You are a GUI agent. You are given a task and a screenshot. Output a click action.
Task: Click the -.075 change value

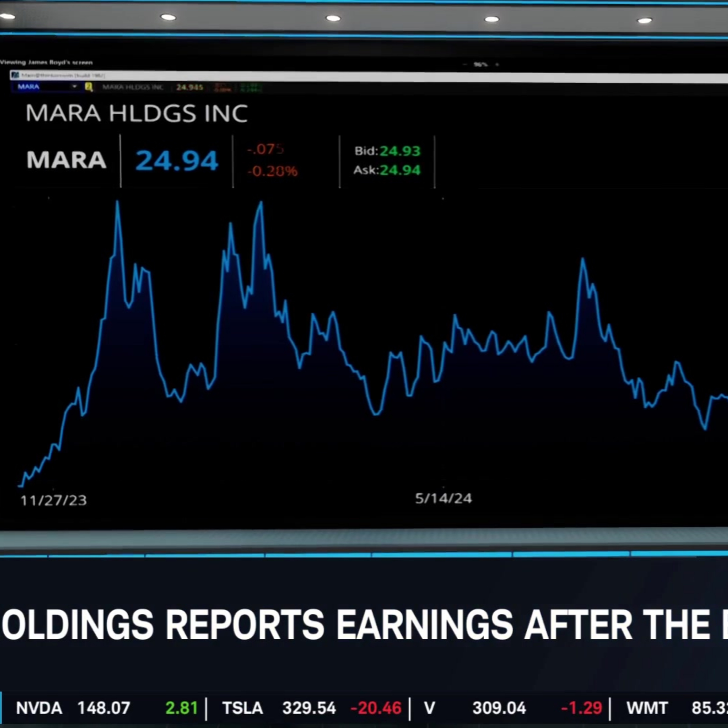[265, 149]
